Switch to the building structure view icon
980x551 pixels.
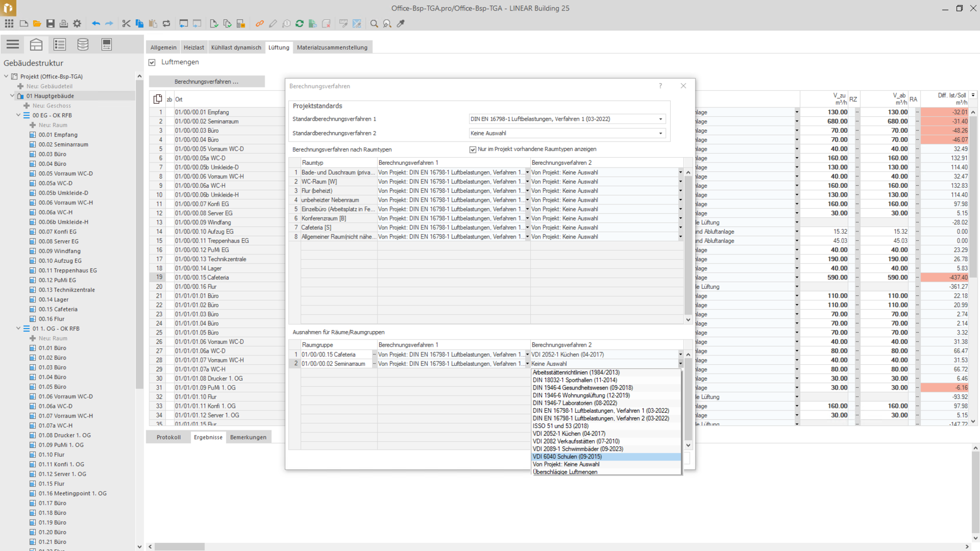[36, 44]
